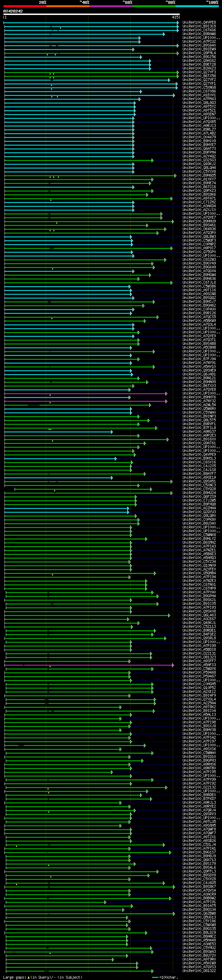This screenshot has height=980, width=222.
Task: Select hit label UniRef100_B6TCC6
Action: click(199, 187)
